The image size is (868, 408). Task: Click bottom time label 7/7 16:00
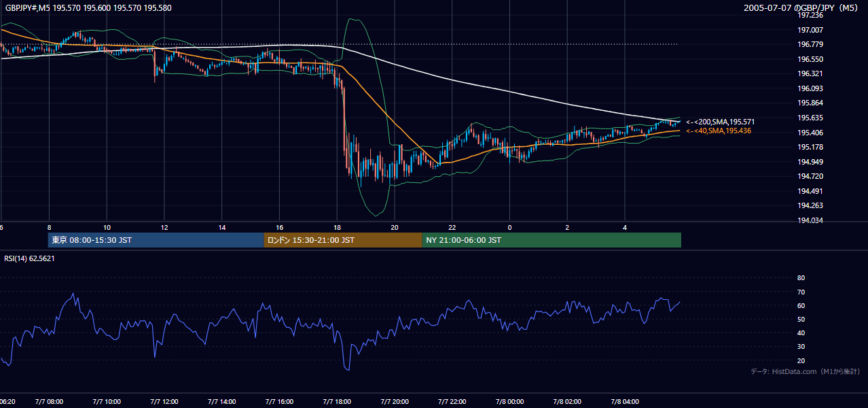pos(280,402)
